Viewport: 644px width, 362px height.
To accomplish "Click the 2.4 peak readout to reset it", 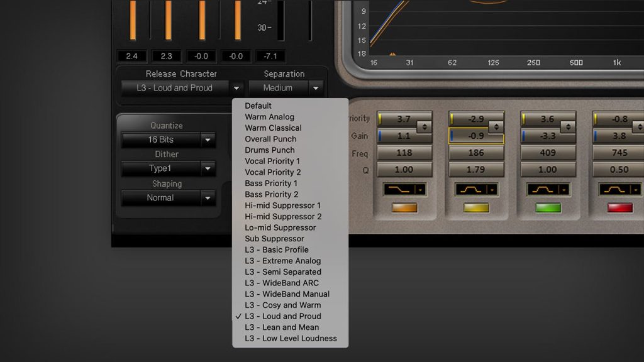I will click(131, 56).
